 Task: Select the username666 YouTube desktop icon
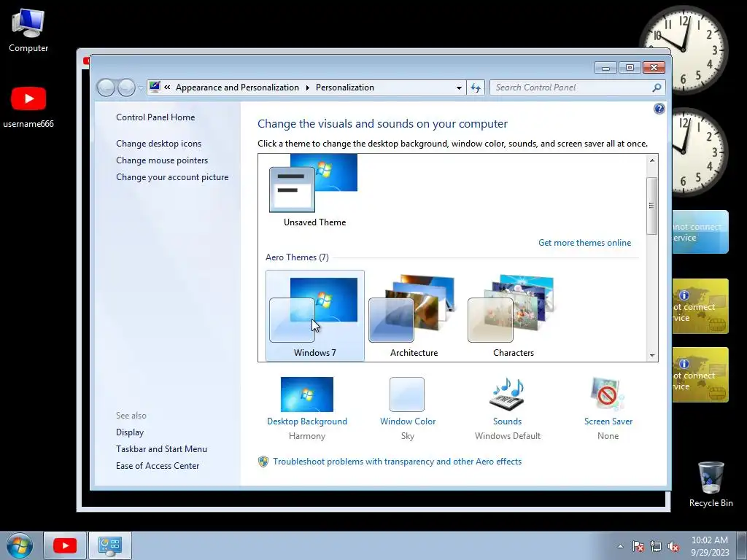[28, 107]
